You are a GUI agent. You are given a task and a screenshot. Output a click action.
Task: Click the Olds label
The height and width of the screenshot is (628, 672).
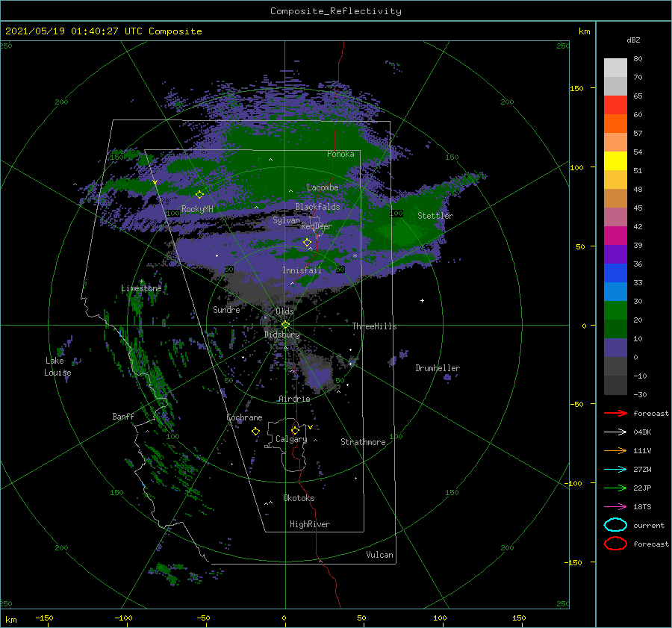point(284,311)
